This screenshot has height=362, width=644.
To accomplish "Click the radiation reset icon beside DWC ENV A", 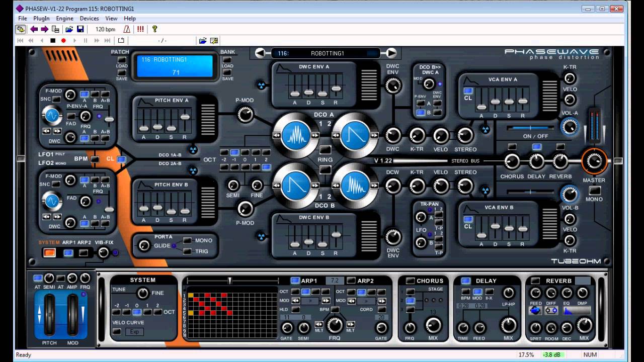I will [x=262, y=85].
